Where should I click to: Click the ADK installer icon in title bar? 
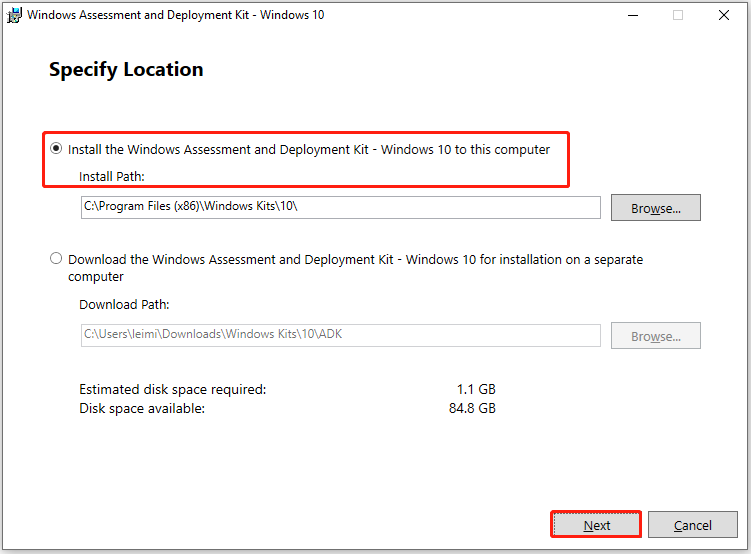[14, 15]
